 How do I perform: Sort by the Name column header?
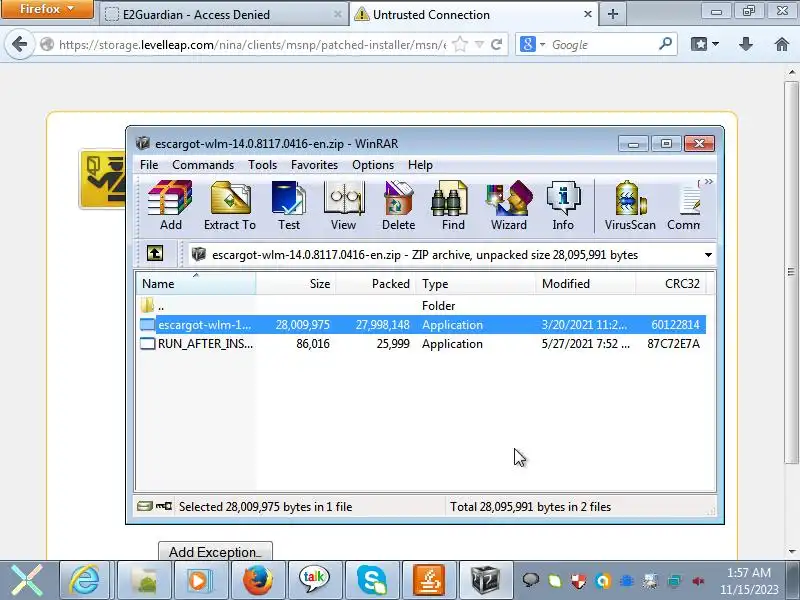tap(196, 284)
